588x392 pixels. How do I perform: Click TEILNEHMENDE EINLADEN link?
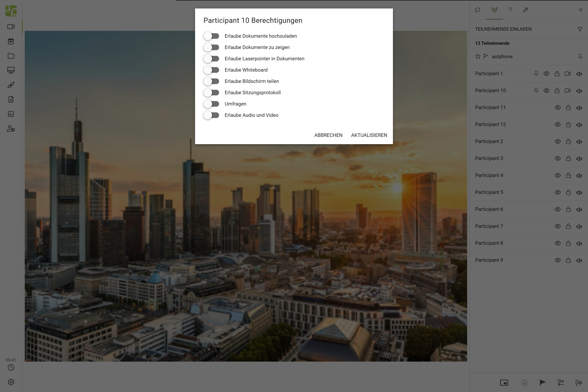(503, 29)
